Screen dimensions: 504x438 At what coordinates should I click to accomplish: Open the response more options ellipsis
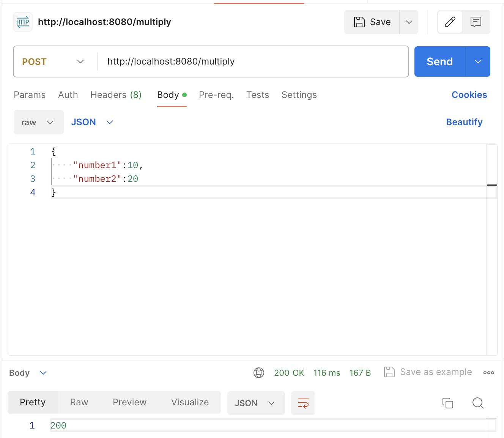pos(489,373)
